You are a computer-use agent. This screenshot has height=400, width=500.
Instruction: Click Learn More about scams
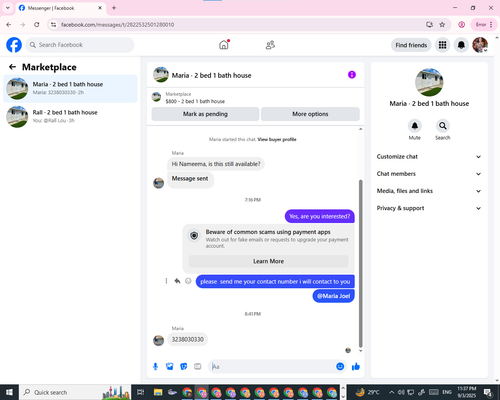[268, 261]
